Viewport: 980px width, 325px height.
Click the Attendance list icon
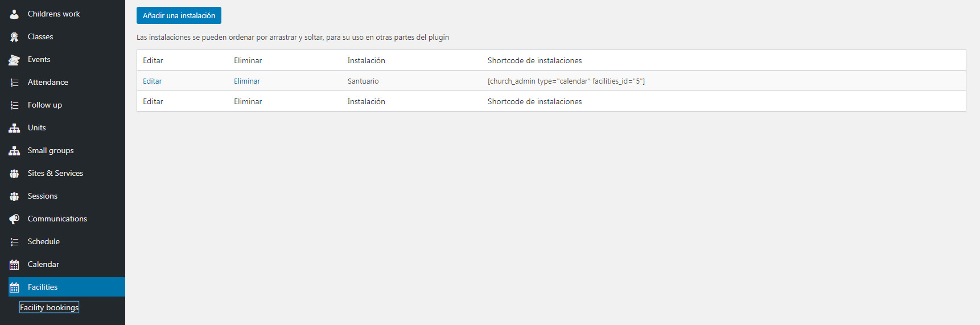pos(14,83)
